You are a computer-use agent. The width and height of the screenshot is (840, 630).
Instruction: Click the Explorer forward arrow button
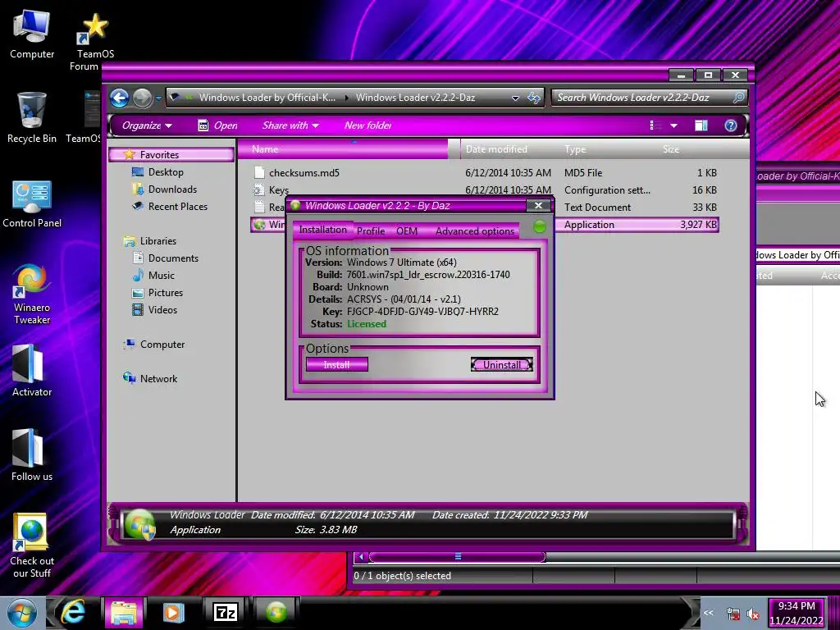coord(142,98)
